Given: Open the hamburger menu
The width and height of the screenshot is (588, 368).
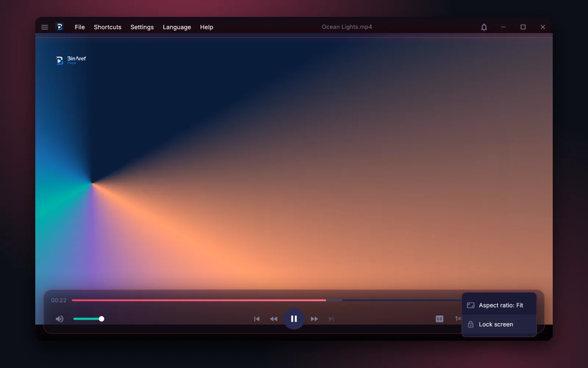Looking at the screenshot, I should point(45,27).
